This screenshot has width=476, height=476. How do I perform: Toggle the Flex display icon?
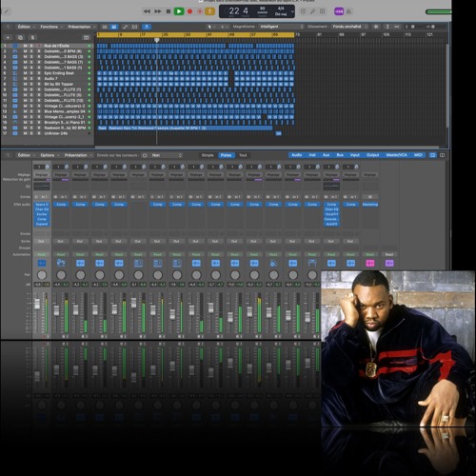135,27
